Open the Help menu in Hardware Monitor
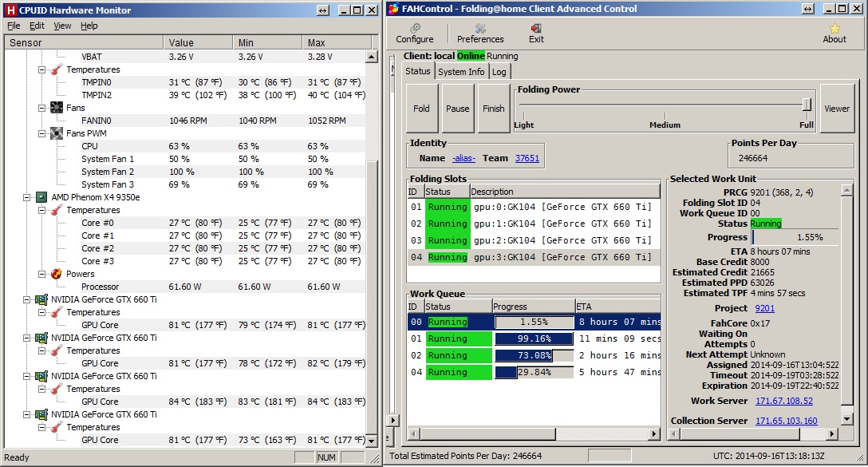Image resolution: width=868 pixels, height=467 pixels. (x=89, y=26)
